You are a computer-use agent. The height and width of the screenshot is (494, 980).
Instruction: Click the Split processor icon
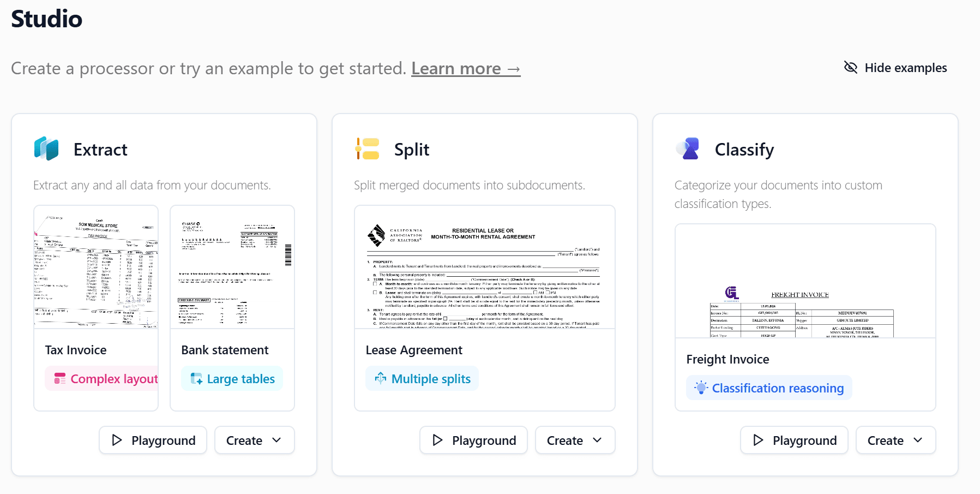(366, 148)
